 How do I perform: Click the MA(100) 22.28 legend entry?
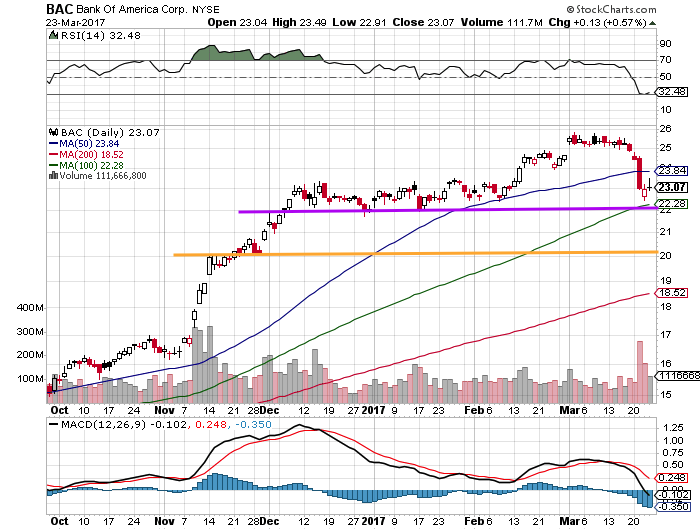[x=86, y=165]
